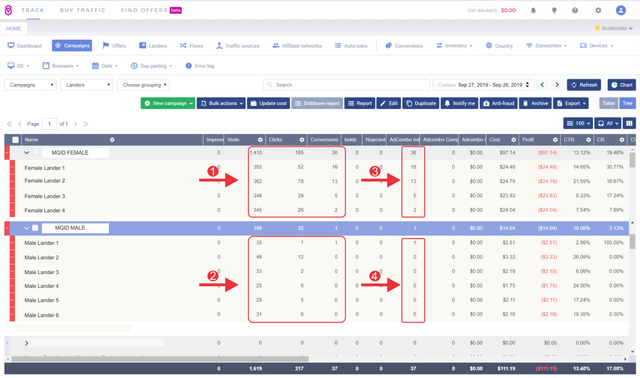This screenshot has width=640, height=378.
Task: Open Error log
Action: (x=200, y=66)
